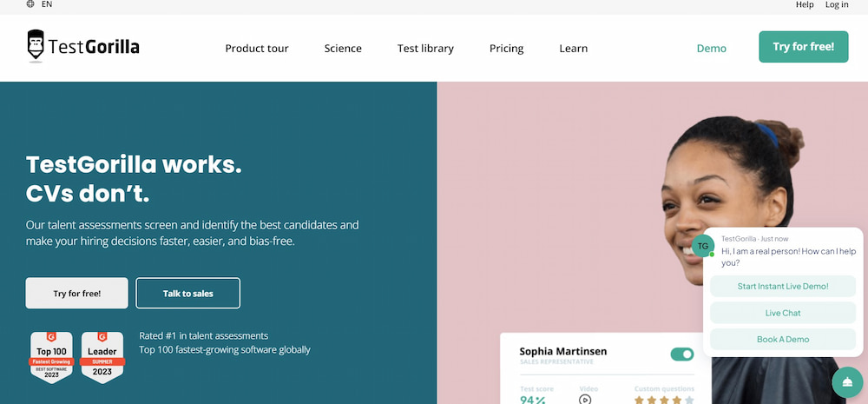Go to the Pricing page
The height and width of the screenshot is (404, 868).
click(x=506, y=48)
